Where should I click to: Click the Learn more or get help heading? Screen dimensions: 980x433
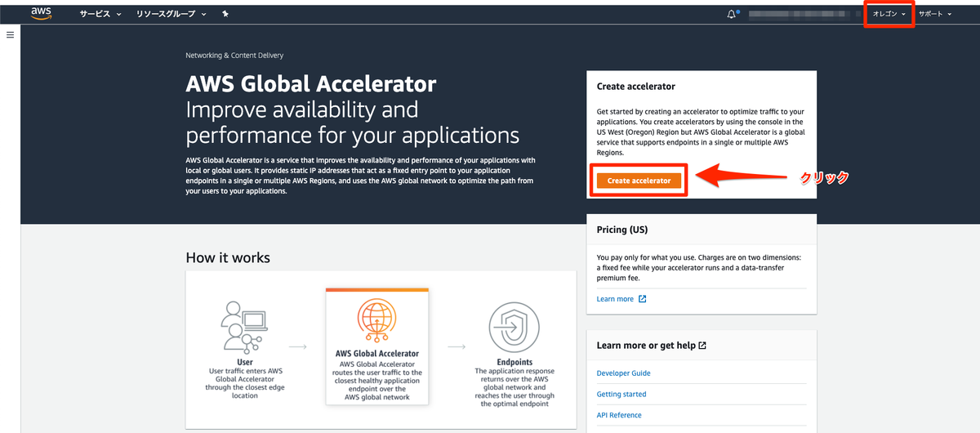click(646, 346)
